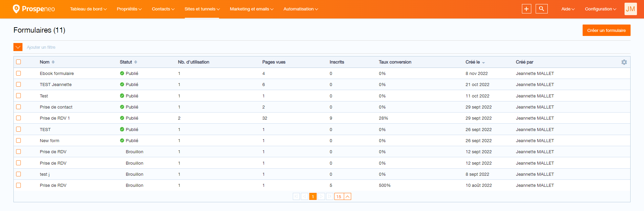
Task: Open Marketing et emails menu
Action: pos(252,9)
